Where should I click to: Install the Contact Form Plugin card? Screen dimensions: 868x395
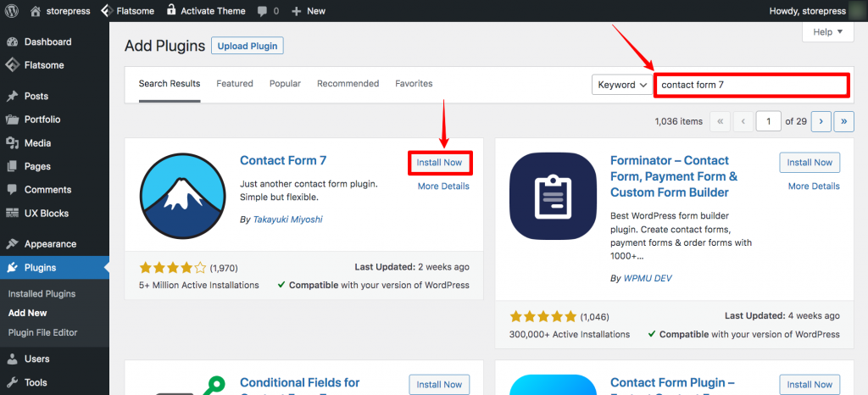810,385
